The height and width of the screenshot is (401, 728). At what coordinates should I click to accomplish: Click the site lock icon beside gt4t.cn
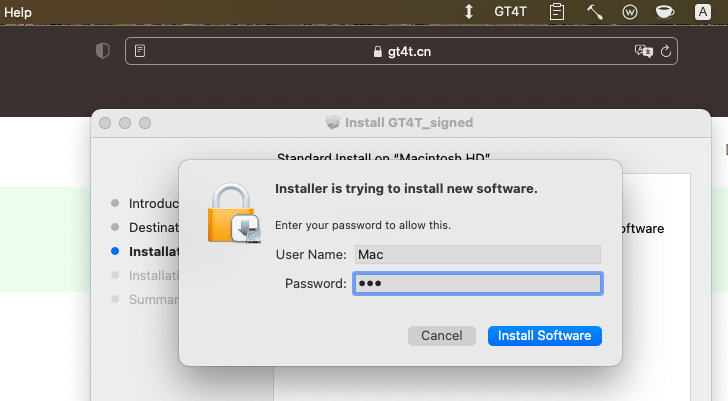click(377, 52)
